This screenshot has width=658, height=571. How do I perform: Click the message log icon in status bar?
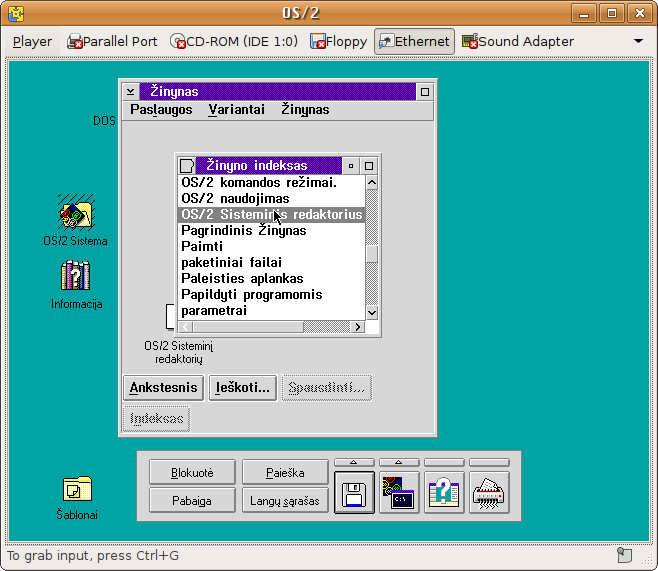point(624,555)
